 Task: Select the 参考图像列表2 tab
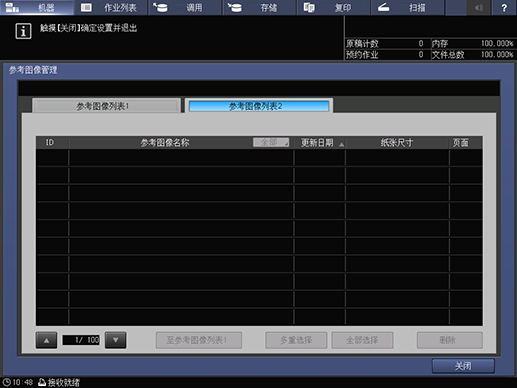click(x=259, y=106)
